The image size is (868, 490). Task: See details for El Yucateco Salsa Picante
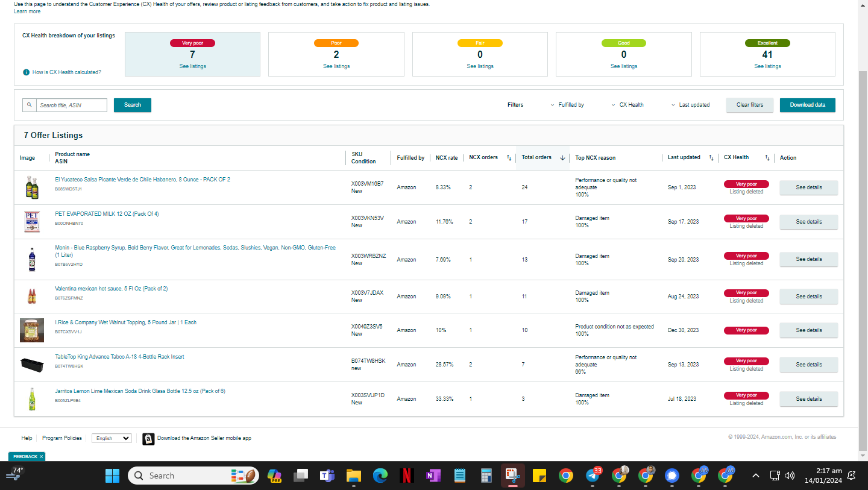click(x=809, y=187)
